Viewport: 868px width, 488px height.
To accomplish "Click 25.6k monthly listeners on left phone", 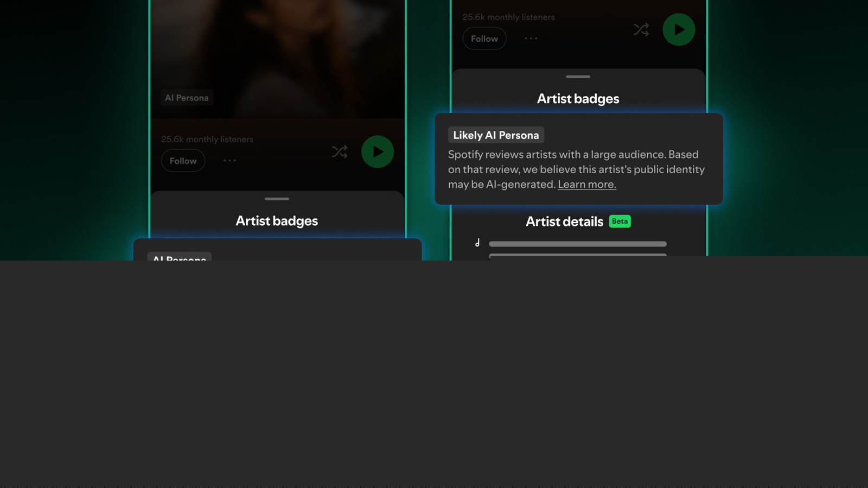I will click(207, 140).
